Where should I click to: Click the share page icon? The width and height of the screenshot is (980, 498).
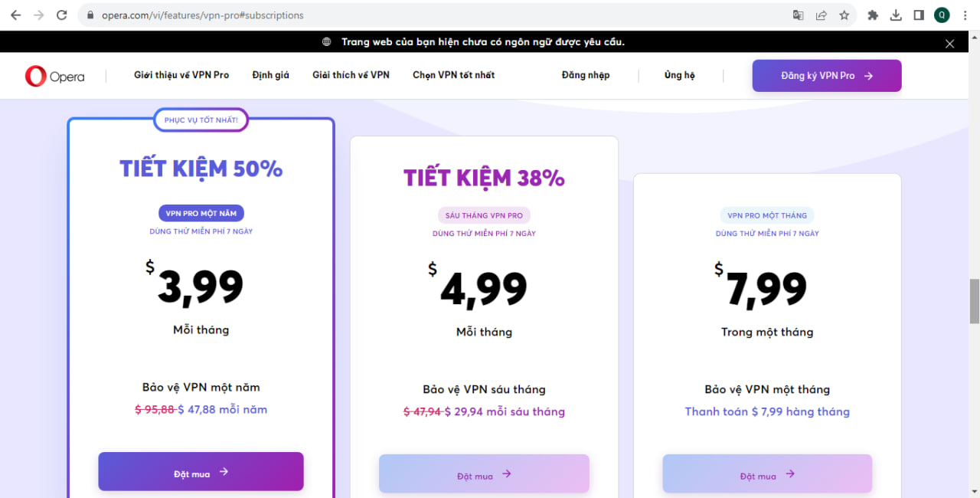pyautogui.click(x=821, y=15)
